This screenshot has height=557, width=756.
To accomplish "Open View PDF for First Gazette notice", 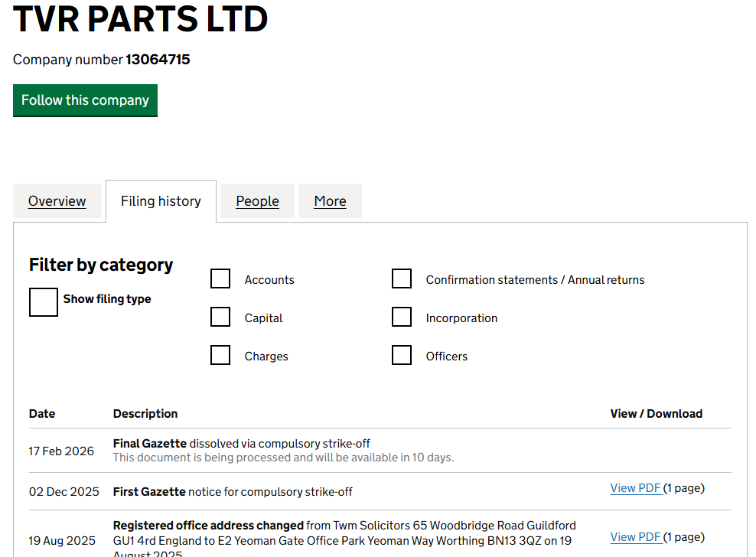I will pos(636,488).
